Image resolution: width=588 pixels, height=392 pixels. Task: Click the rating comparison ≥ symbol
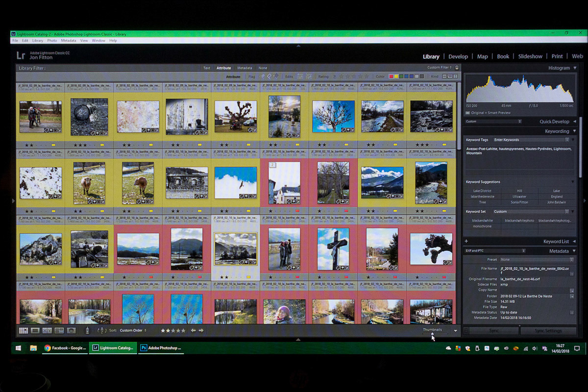coord(335,76)
